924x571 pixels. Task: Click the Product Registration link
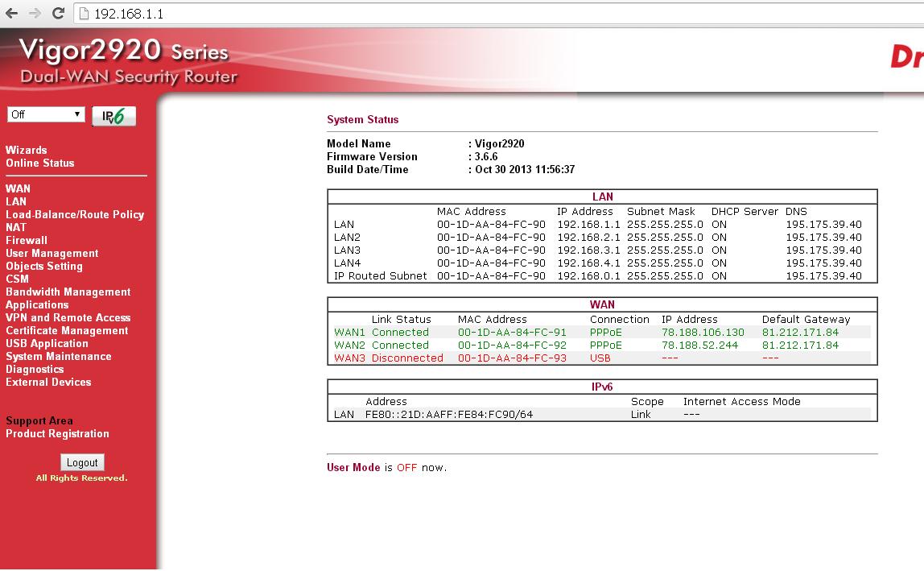point(57,434)
